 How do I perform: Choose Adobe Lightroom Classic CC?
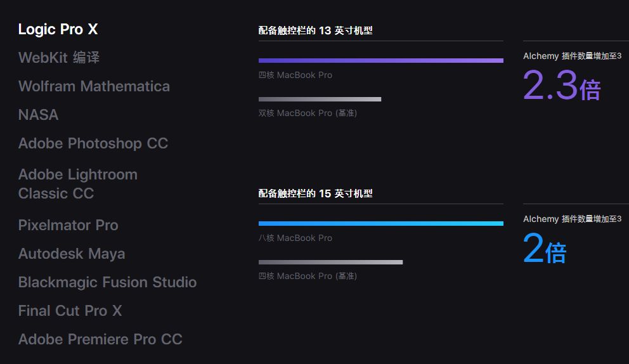(78, 184)
